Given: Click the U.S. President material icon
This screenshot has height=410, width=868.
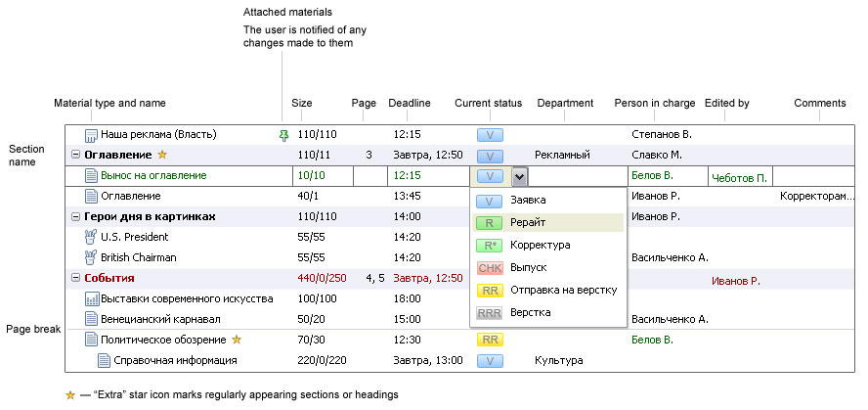Looking at the screenshot, I should (92, 237).
